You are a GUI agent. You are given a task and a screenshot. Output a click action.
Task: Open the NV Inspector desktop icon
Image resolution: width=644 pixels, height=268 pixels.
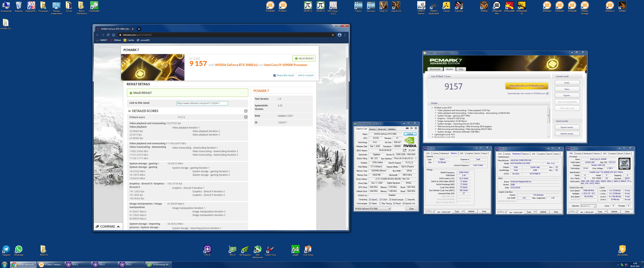click(x=245, y=251)
